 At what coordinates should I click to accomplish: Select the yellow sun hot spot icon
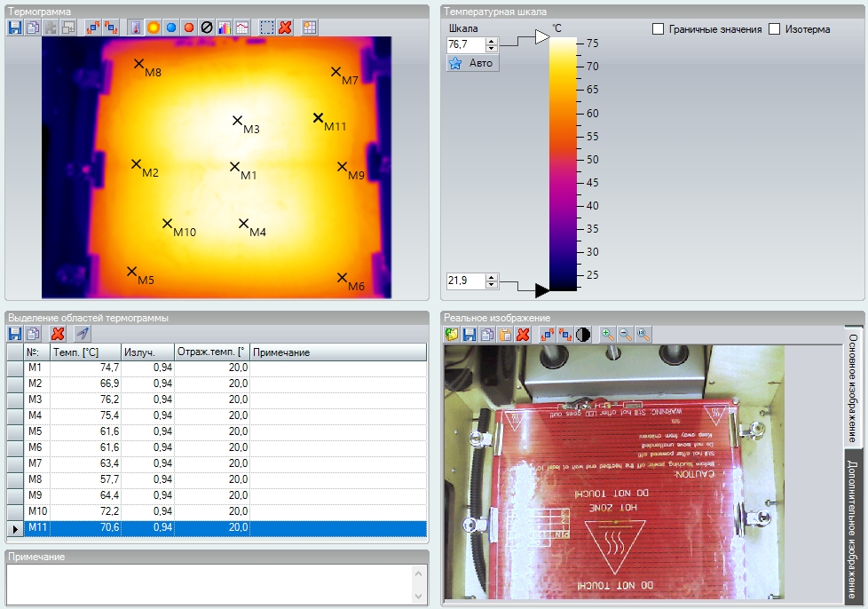point(154,28)
